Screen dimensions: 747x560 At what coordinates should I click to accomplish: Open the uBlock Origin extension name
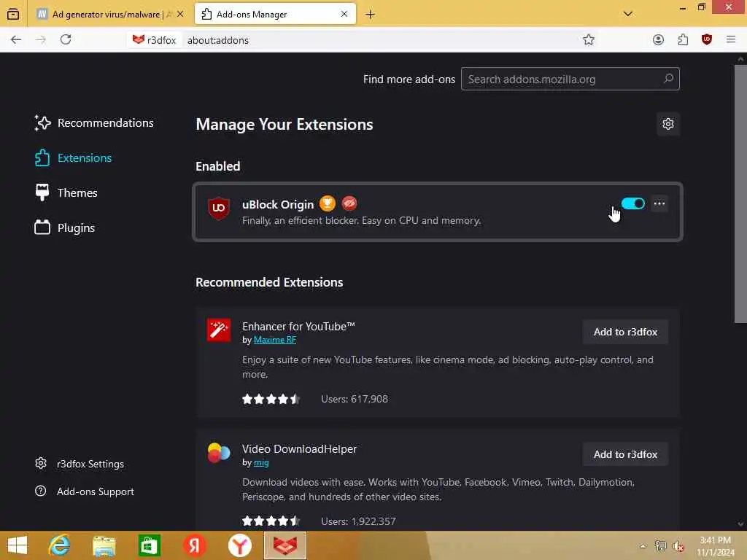coord(278,204)
